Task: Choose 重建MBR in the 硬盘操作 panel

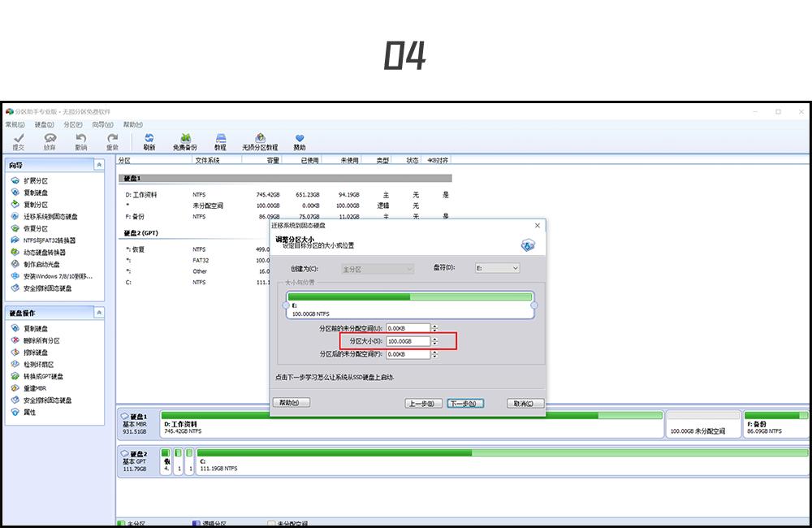Action: [x=29, y=388]
